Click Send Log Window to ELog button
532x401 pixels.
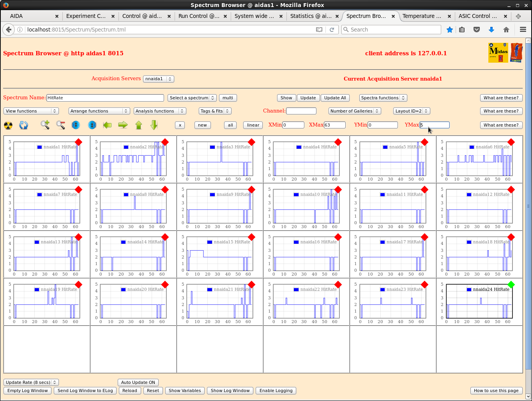[x=85, y=390]
